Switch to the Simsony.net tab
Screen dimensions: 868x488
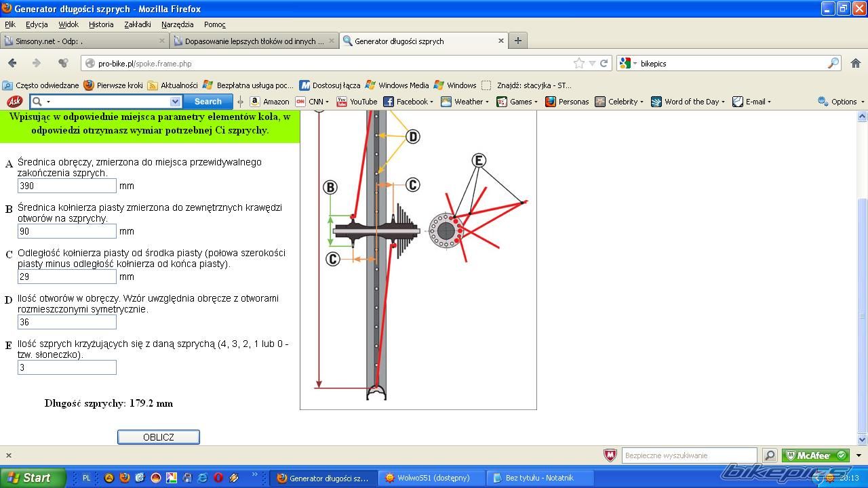click(x=81, y=41)
